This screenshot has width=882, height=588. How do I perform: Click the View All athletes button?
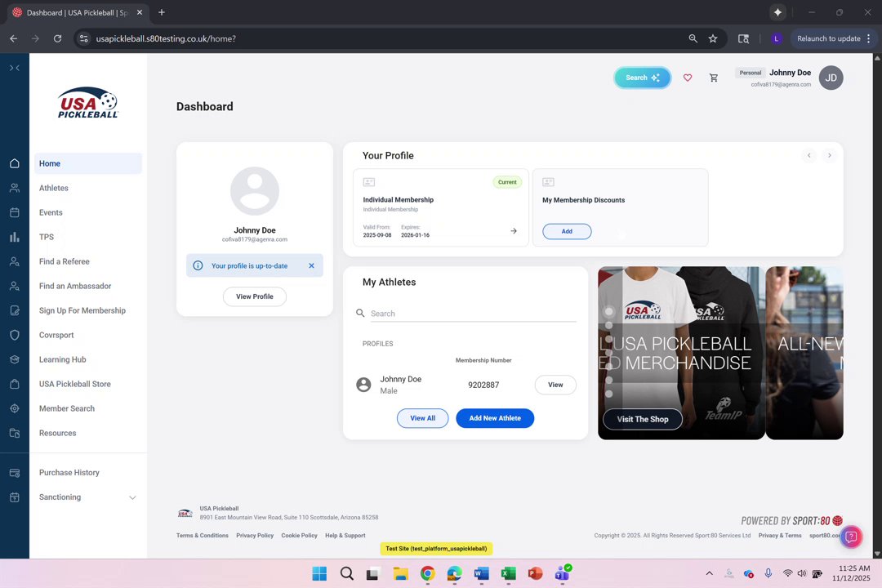(422, 418)
